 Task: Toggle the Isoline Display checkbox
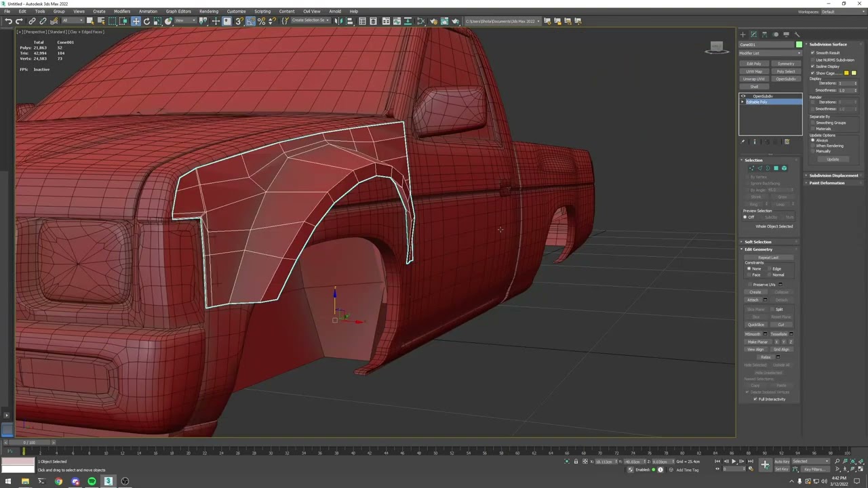coord(812,66)
